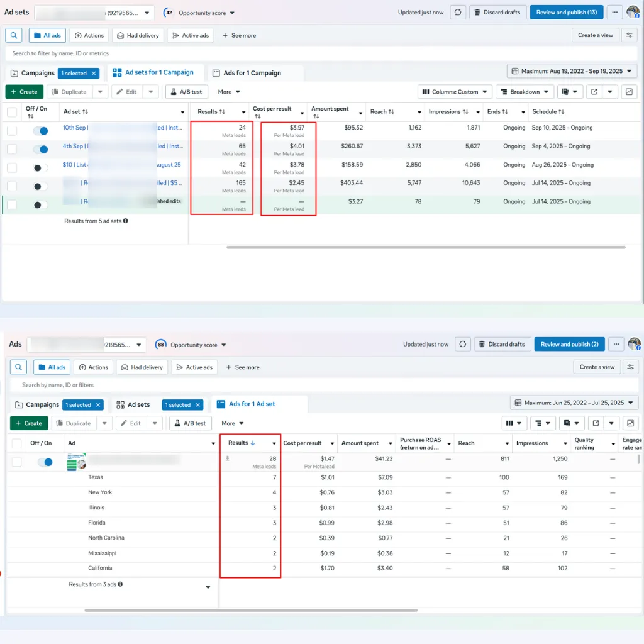
Task: Toggle on the ad set with $3.27 spent
Action: tap(41, 205)
